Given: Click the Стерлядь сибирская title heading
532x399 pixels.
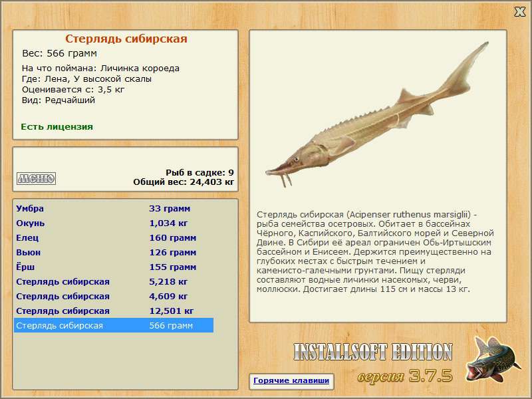Looking at the screenshot, I should click(x=126, y=39).
